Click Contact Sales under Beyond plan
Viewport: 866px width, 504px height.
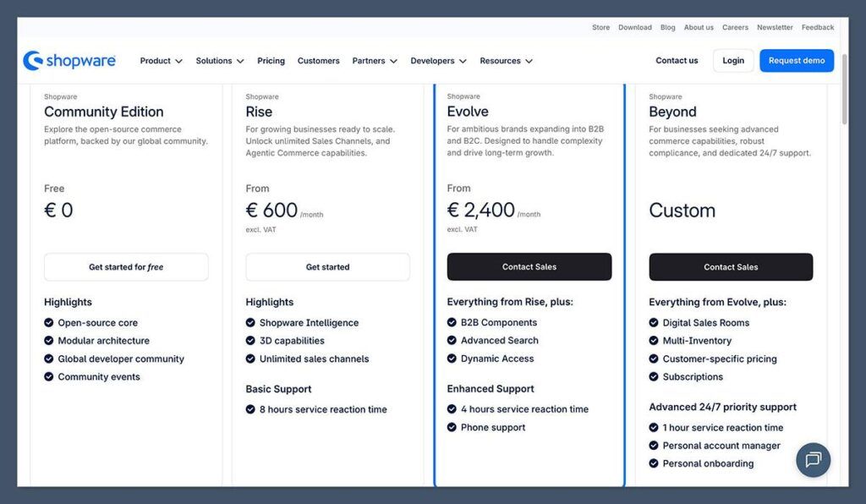(x=731, y=267)
